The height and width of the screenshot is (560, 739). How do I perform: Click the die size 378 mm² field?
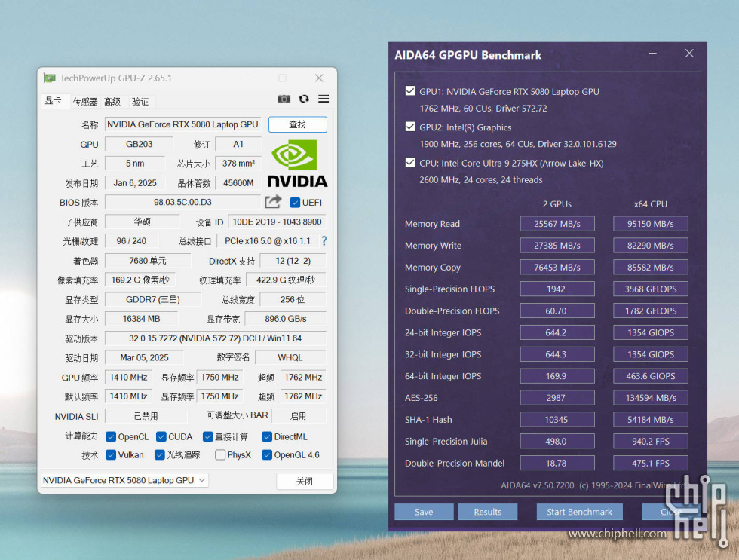(238, 164)
